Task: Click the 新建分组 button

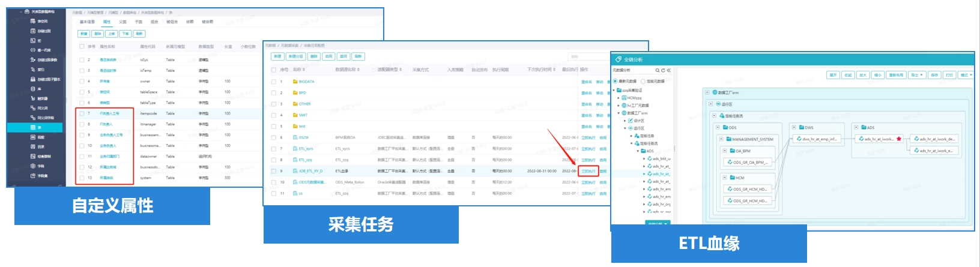Action: click(x=295, y=56)
